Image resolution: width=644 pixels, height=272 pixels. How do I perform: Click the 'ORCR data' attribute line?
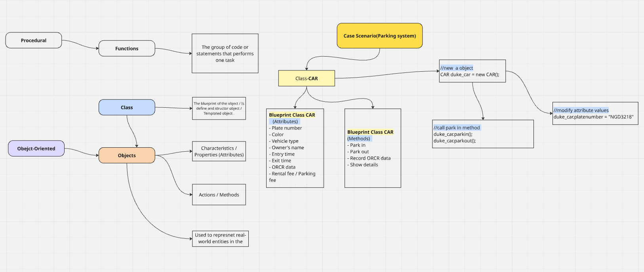282,167
